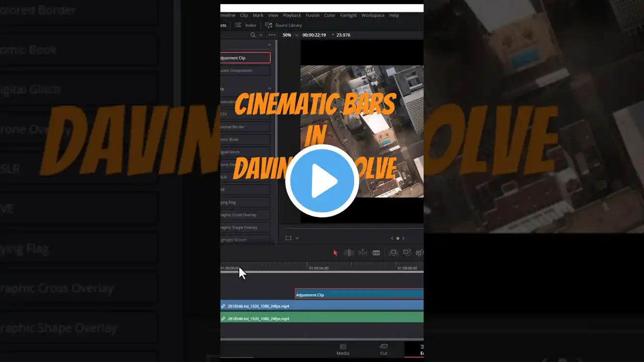
Task: Open the 50% viewer zoom dropdown
Action: 289,35
